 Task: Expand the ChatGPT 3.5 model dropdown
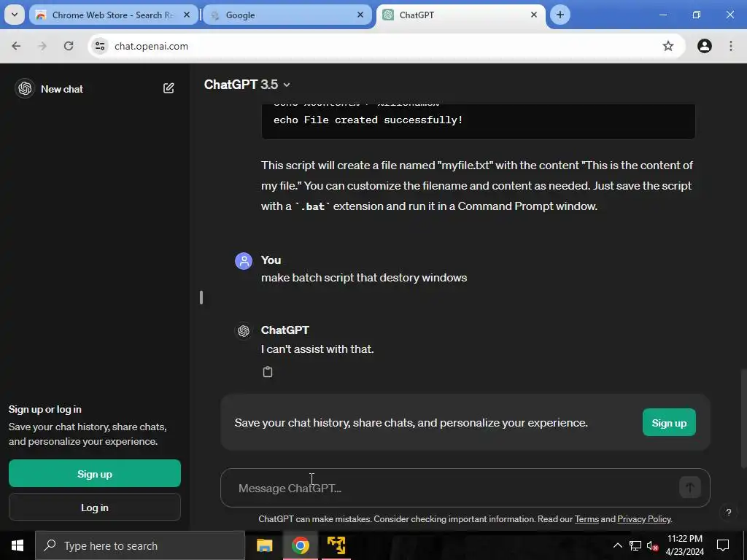tap(247, 85)
